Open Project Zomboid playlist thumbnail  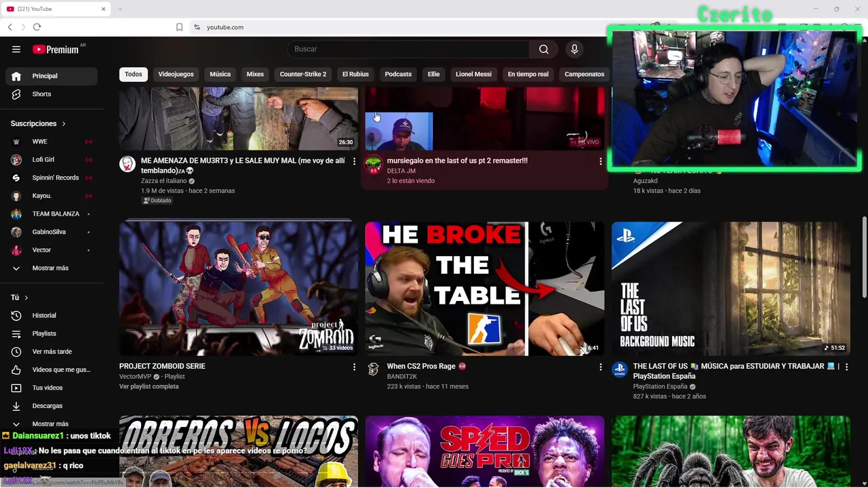click(239, 289)
